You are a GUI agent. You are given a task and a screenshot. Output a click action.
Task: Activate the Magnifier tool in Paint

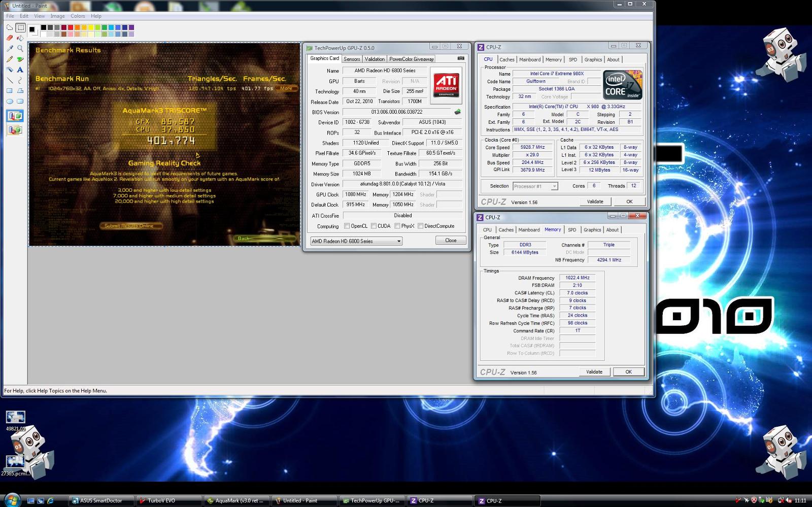point(20,49)
